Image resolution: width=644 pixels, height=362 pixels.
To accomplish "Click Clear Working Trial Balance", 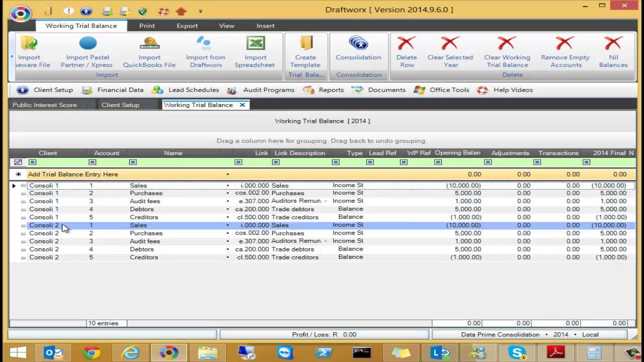I will click(507, 52).
